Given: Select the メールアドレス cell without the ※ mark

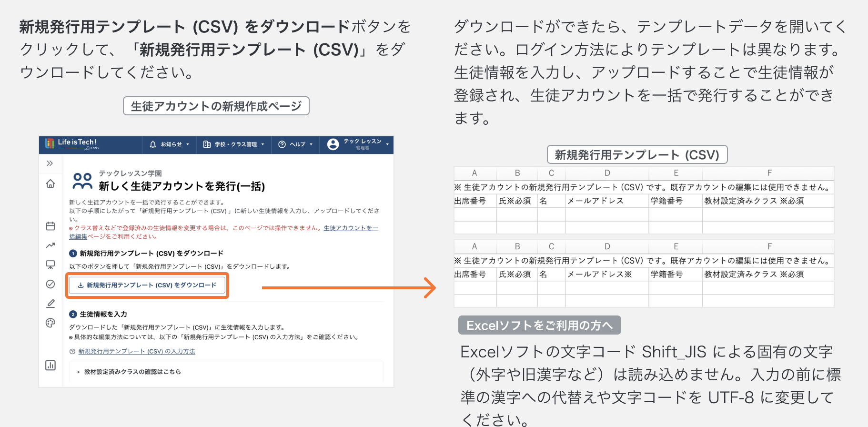Looking at the screenshot, I should 606,201.
